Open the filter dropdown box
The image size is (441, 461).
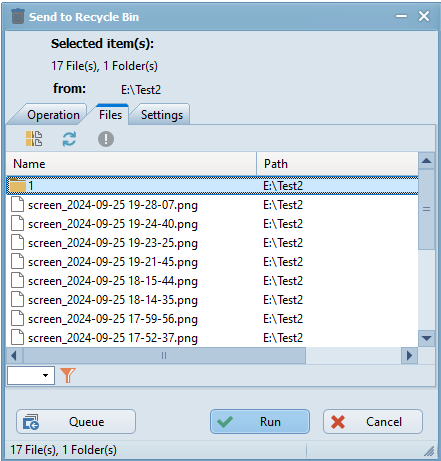tap(31, 375)
